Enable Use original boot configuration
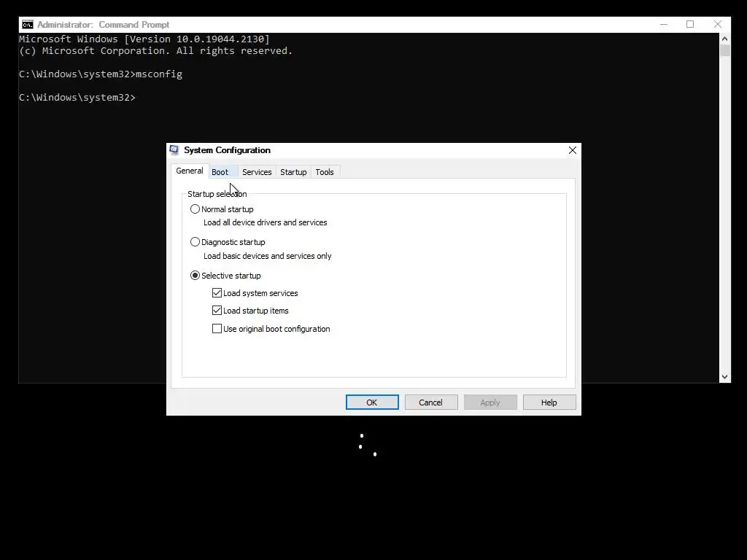Screen dimensions: 747x560 [217, 329]
